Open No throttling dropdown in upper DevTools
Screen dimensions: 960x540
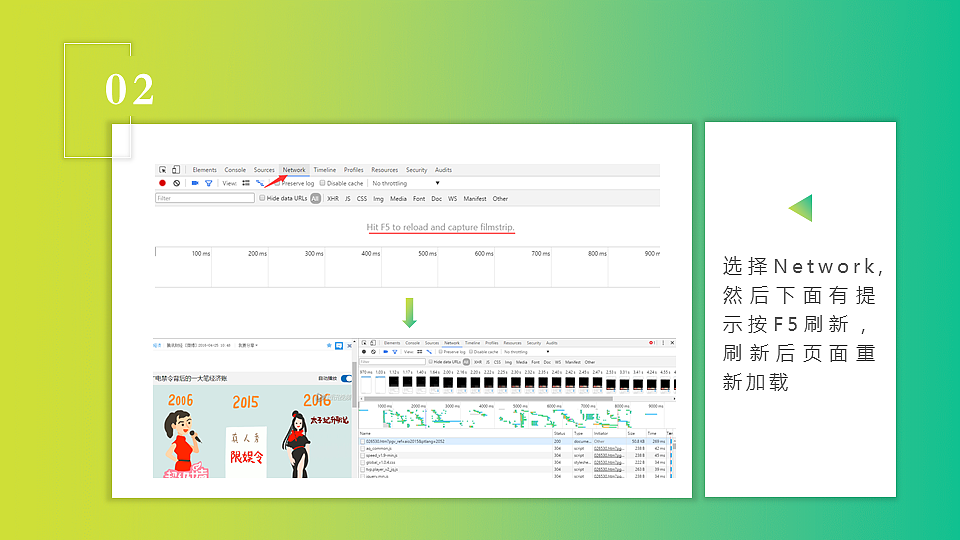[406, 183]
